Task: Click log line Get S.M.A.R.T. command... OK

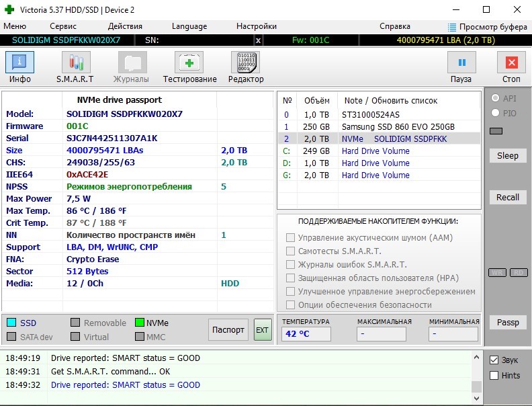Action: click(x=110, y=371)
